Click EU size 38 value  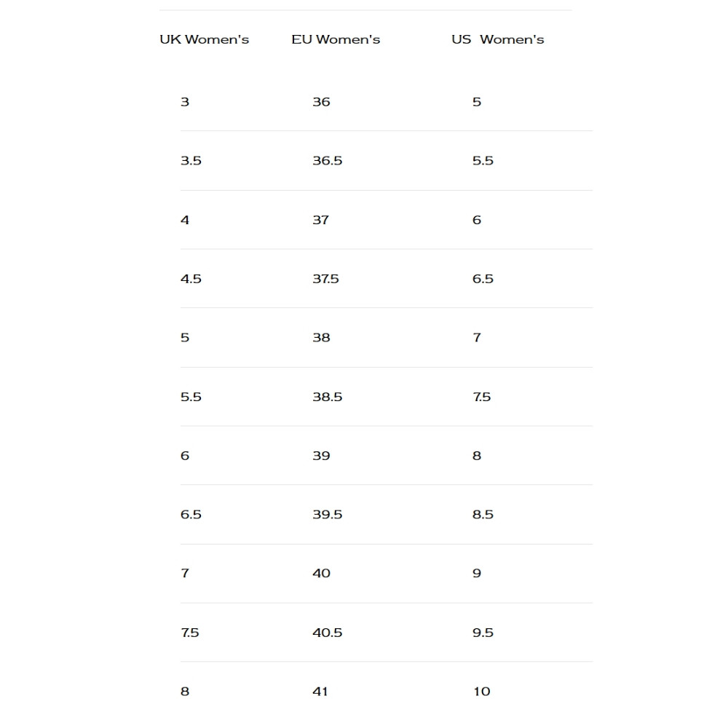point(321,338)
